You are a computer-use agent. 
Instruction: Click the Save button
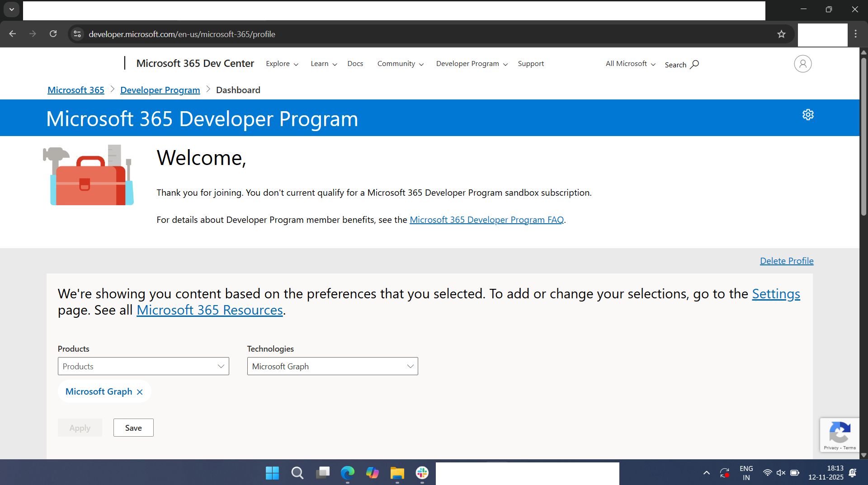133,428
